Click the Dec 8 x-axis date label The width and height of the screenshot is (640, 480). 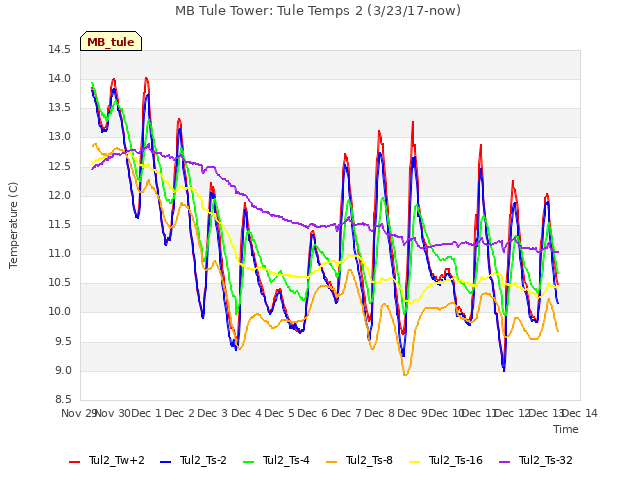(379, 413)
